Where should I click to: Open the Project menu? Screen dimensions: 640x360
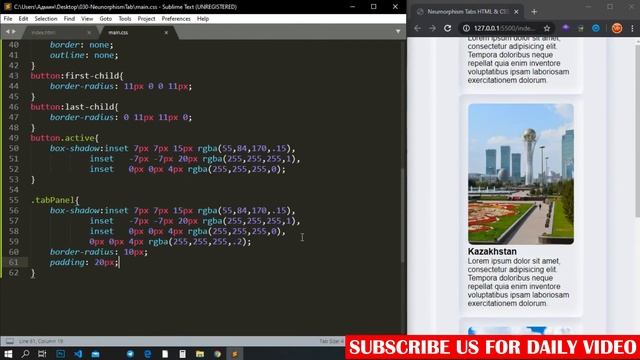pos(146,19)
